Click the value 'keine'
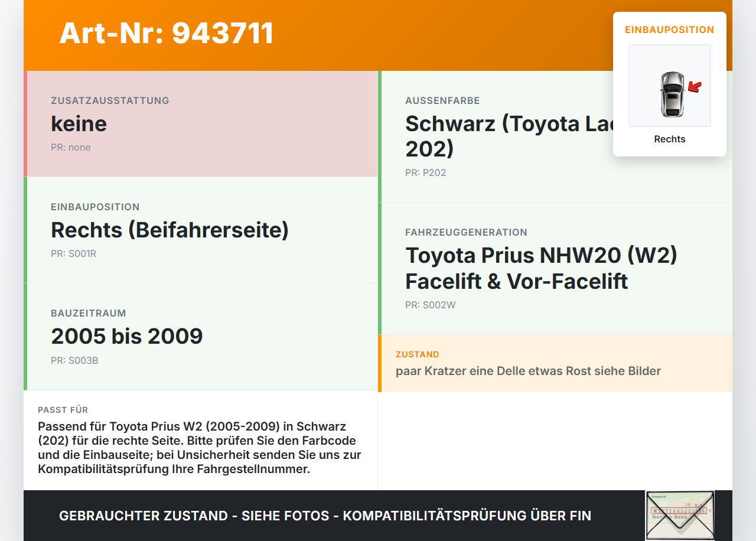 coord(79,123)
